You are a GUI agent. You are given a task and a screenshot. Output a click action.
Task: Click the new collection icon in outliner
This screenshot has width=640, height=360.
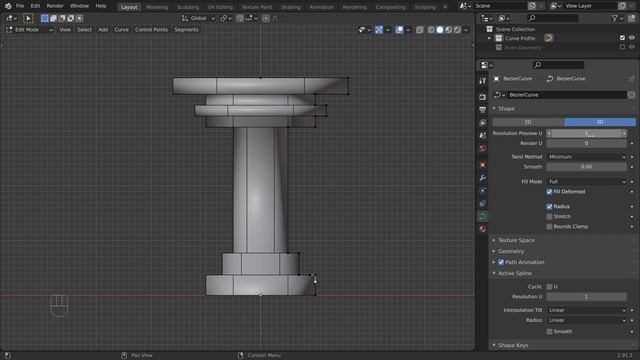pos(632,18)
